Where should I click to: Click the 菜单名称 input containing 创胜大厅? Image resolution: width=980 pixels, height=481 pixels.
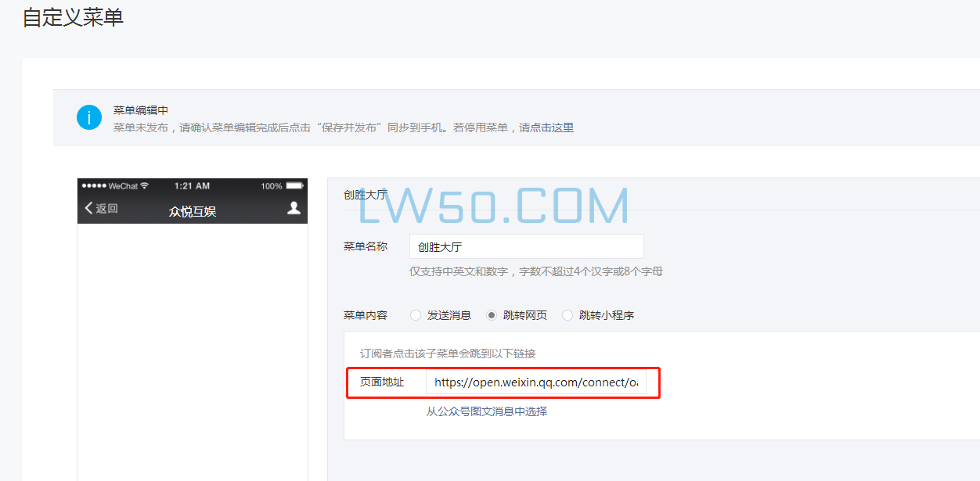[x=526, y=246]
